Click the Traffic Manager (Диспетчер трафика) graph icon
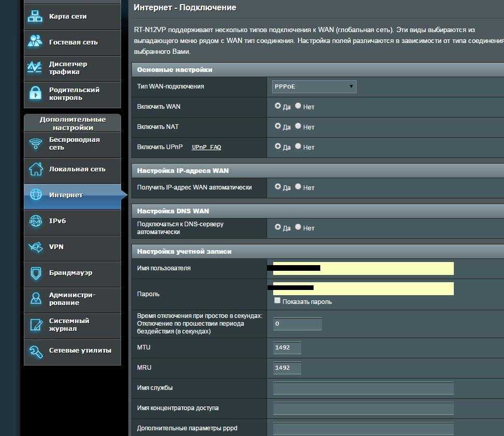The width and height of the screenshot is (504, 436). 35,67
